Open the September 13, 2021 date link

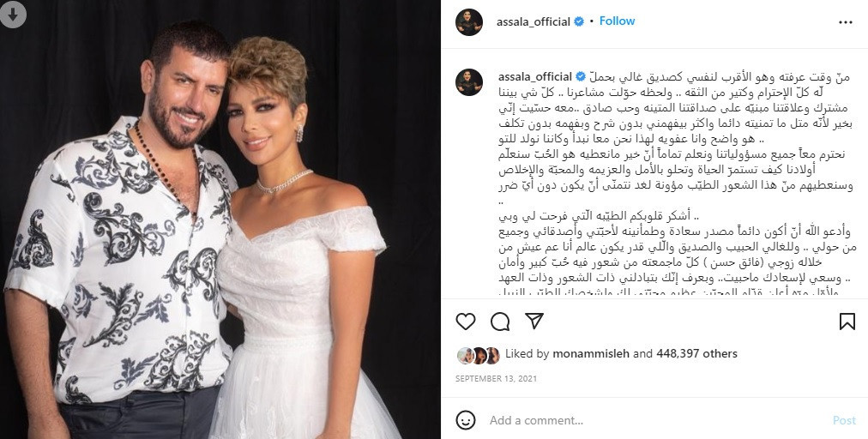tap(496, 379)
